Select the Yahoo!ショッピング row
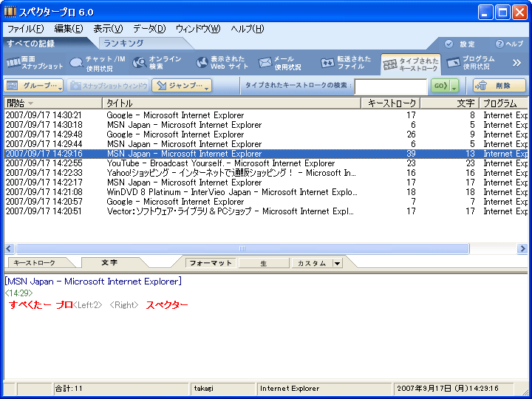 pos(266,173)
